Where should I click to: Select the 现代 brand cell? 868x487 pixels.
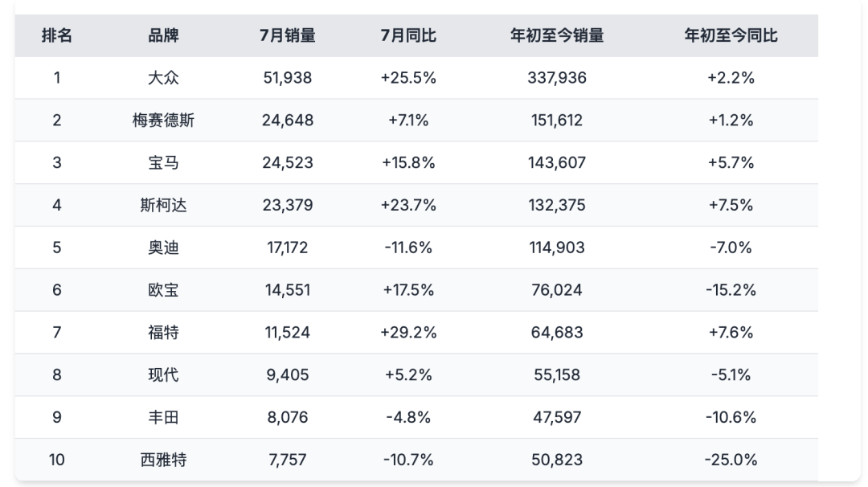tap(163, 374)
